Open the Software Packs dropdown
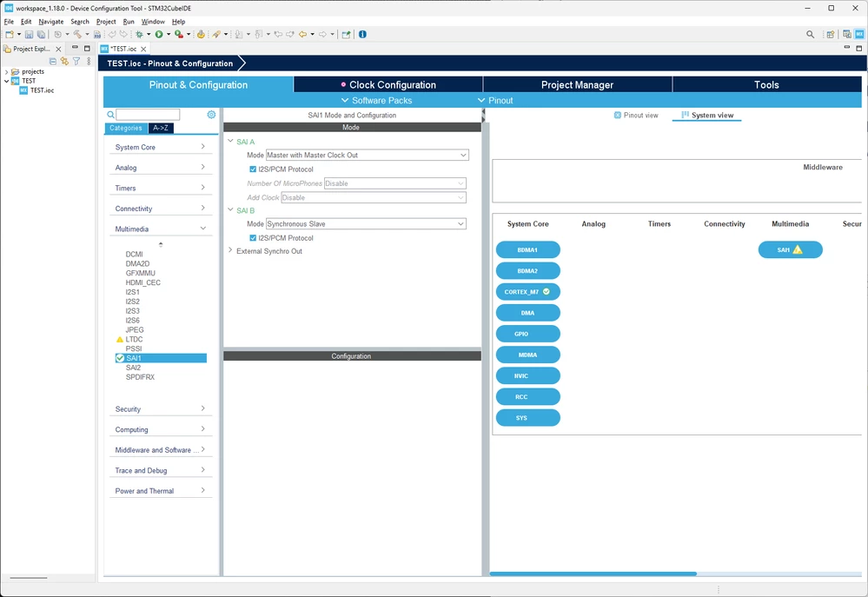Screen dimensions: 868x597 click(376, 100)
